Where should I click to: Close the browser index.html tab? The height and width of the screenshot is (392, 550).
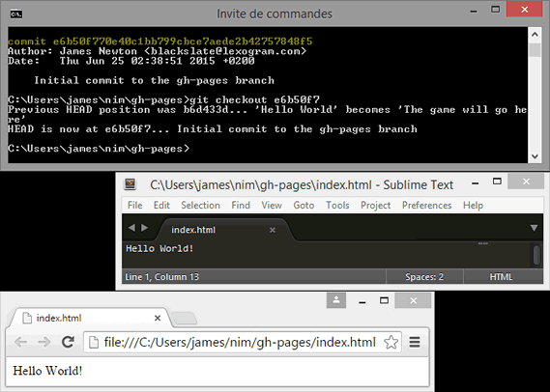click(x=158, y=318)
